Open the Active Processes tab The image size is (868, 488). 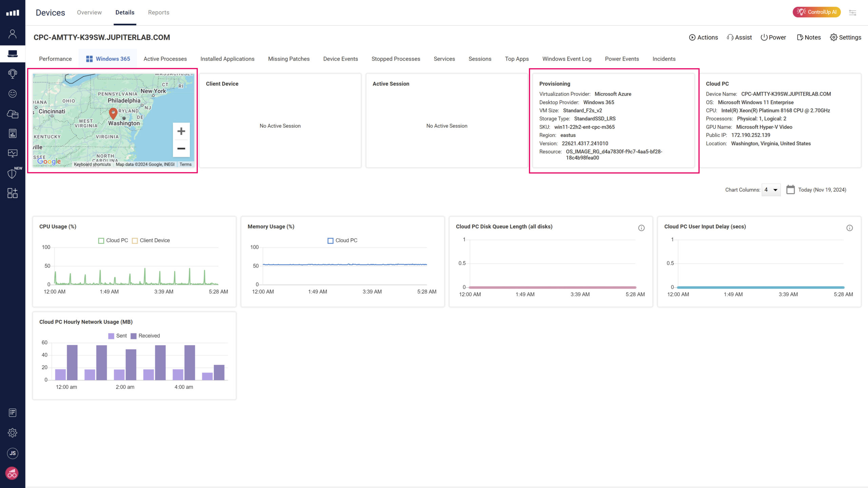[165, 59]
